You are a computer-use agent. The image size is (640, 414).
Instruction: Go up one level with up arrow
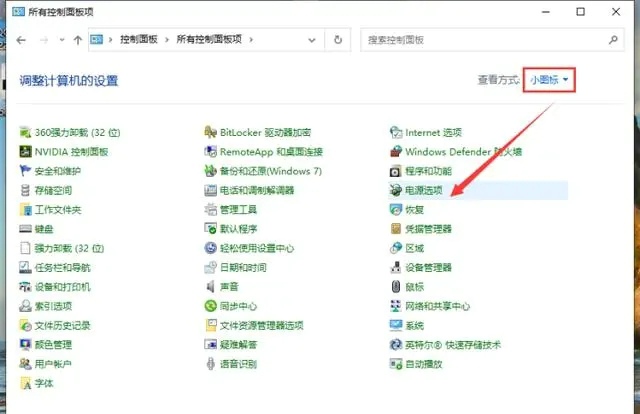(78, 40)
